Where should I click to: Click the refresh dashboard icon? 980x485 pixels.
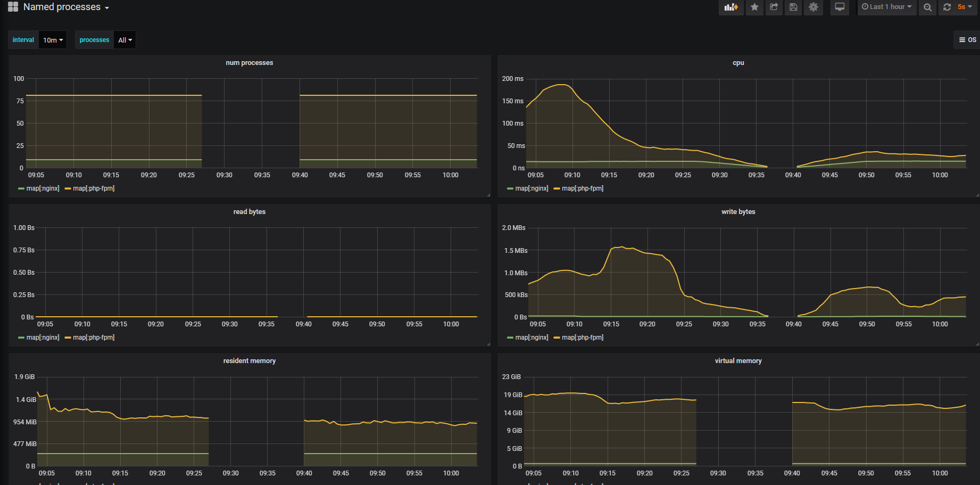[x=947, y=7]
